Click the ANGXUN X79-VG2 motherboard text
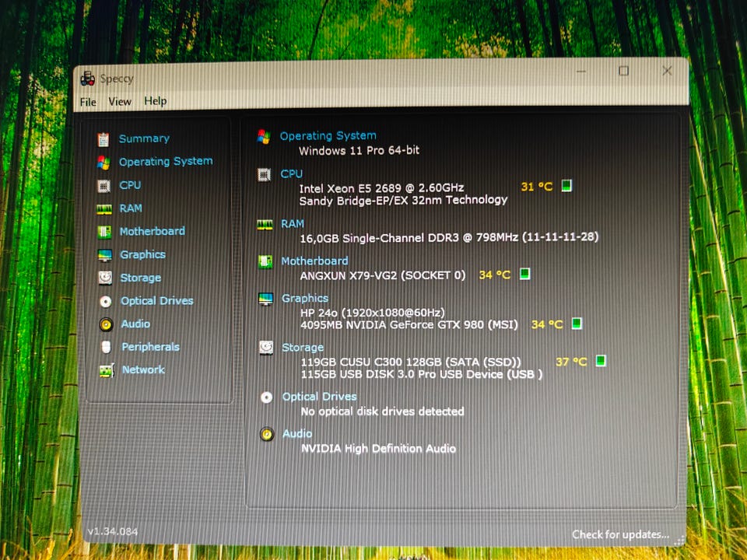Image resolution: width=747 pixels, height=560 pixels. [x=383, y=275]
